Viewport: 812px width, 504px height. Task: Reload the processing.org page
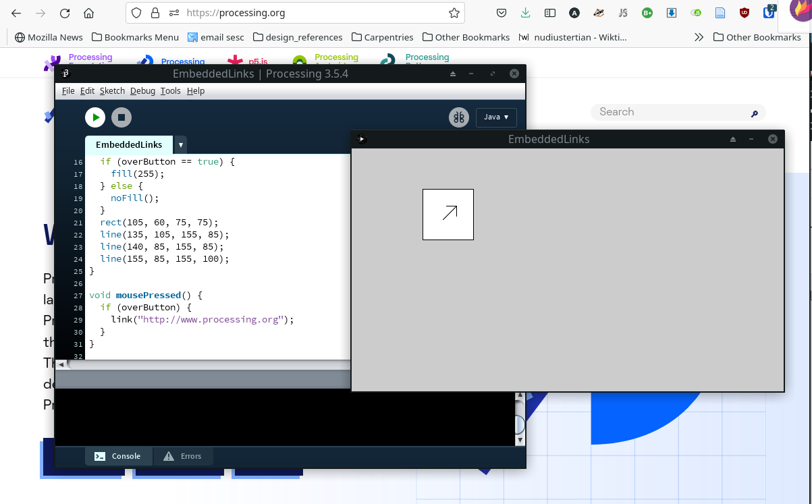[x=65, y=13]
